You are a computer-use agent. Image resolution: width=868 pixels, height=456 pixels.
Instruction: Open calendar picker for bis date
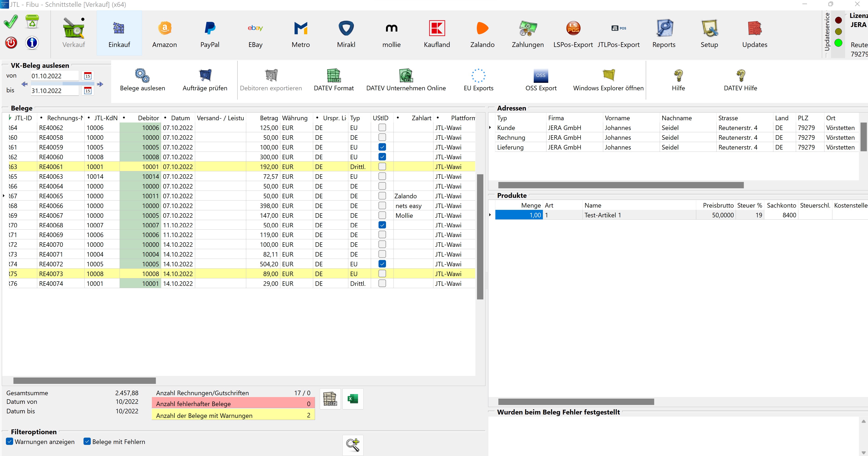pyautogui.click(x=88, y=91)
